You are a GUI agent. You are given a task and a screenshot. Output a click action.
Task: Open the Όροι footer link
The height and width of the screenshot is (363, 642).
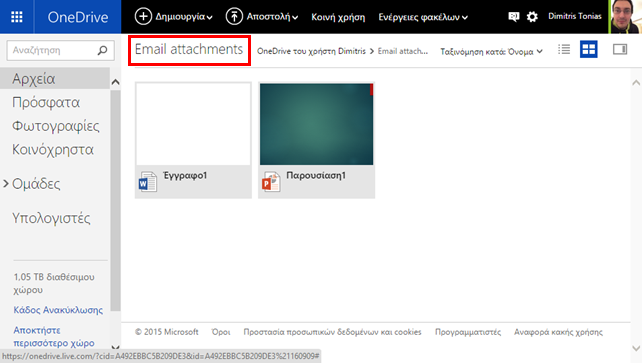coord(221,332)
